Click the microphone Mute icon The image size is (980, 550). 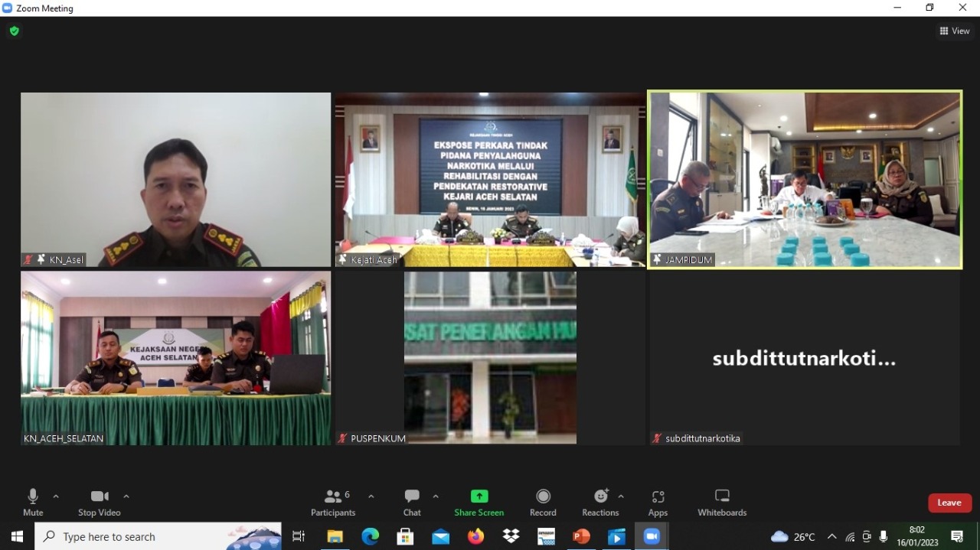coord(32,497)
